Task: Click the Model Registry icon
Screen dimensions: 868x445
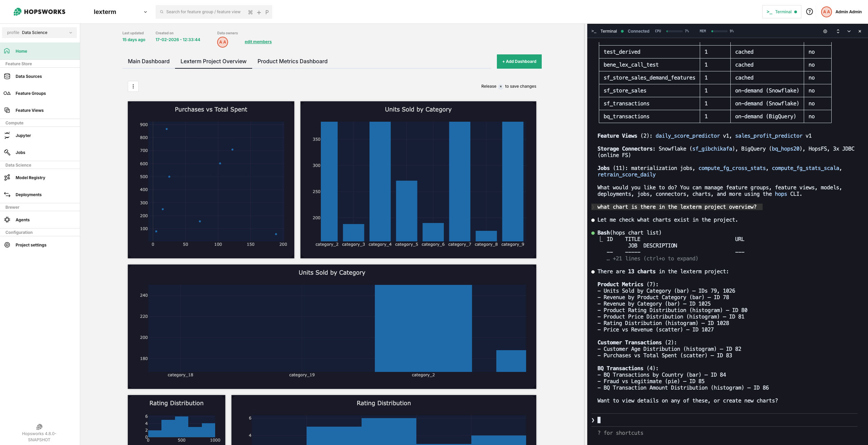Action: (7, 177)
